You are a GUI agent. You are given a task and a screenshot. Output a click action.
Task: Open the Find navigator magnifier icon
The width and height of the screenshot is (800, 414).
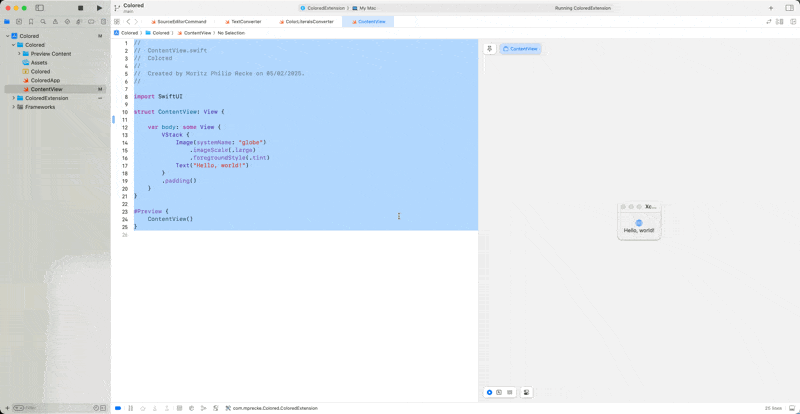pyautogui.click(x=43, y=22)
